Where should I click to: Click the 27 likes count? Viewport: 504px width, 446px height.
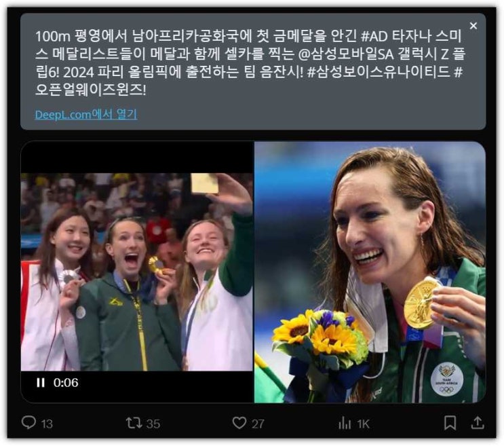click(x=258, y=424)
